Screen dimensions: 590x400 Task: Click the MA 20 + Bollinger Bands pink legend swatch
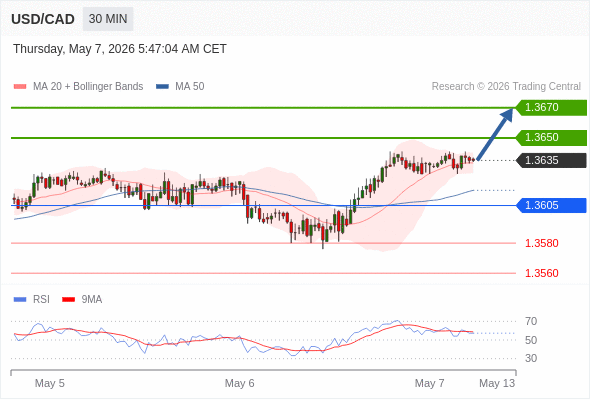tap(20, 87)
